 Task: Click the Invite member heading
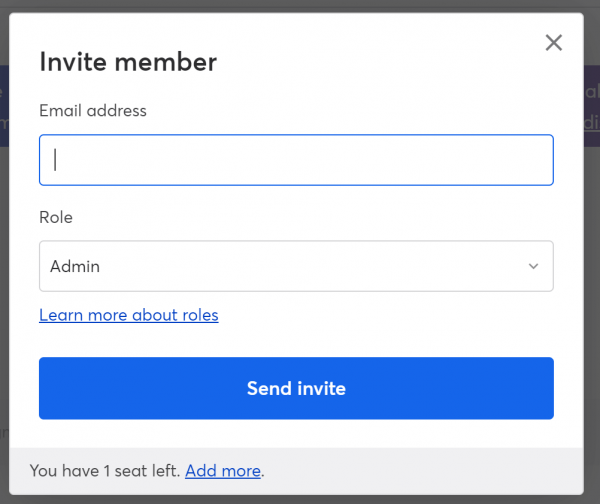pyautogui.click(x=128, y=62)
